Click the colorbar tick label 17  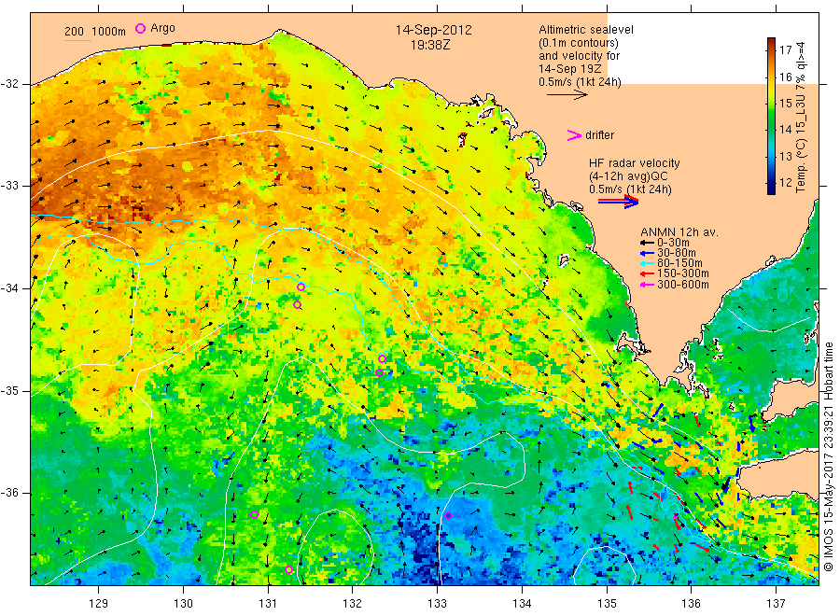pos(785,49)
